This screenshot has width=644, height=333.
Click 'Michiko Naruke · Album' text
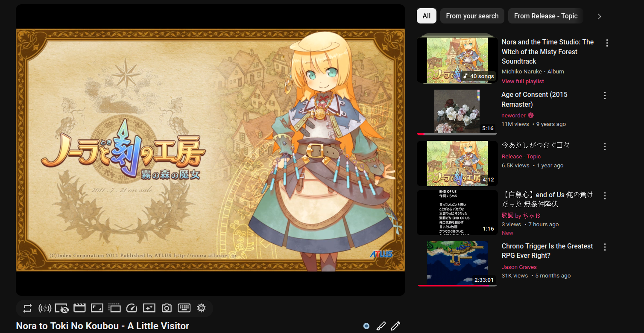point(533,71)
